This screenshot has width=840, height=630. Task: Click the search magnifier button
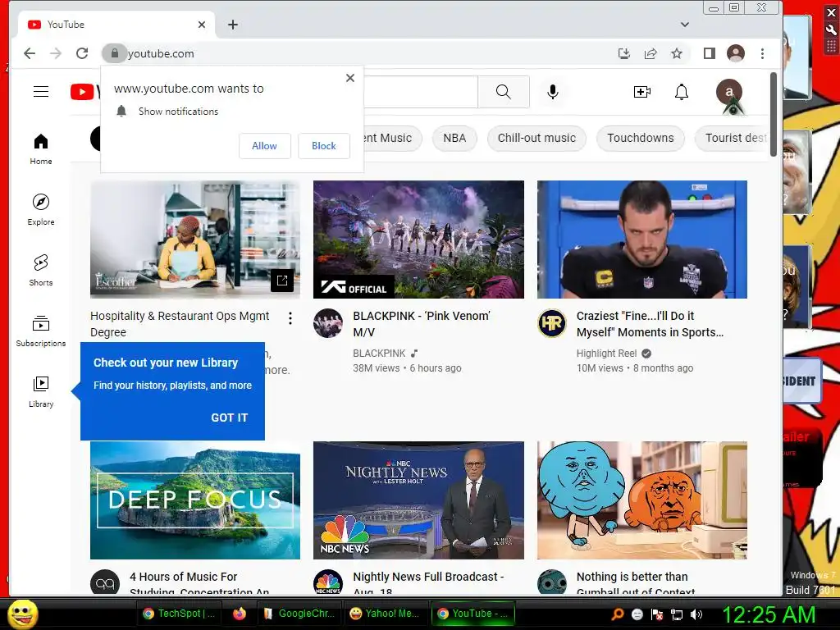pos(503,92)
